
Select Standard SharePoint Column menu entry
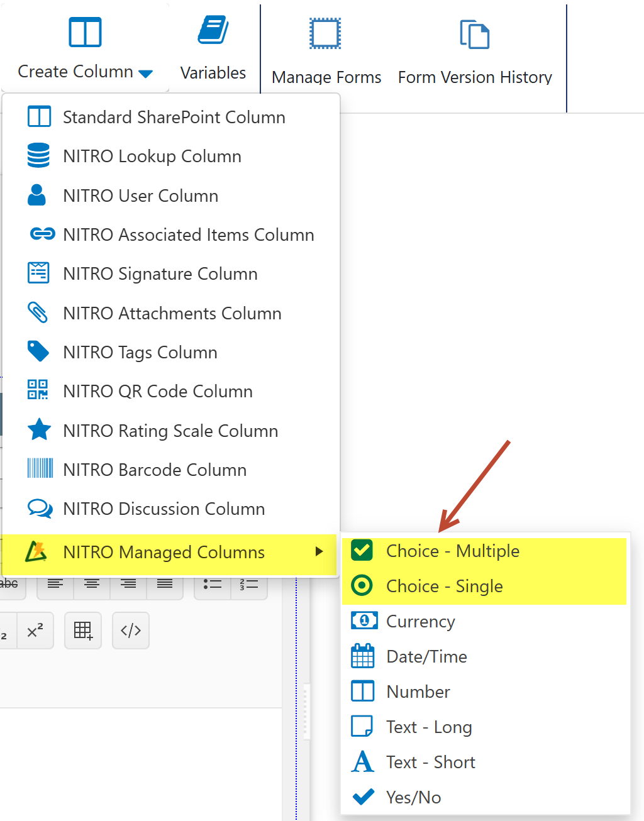[x=171, y=117]
